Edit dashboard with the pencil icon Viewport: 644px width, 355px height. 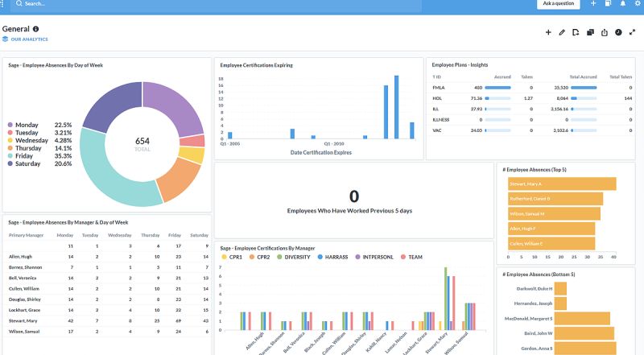pyautogui.click(x=562, y=32)
